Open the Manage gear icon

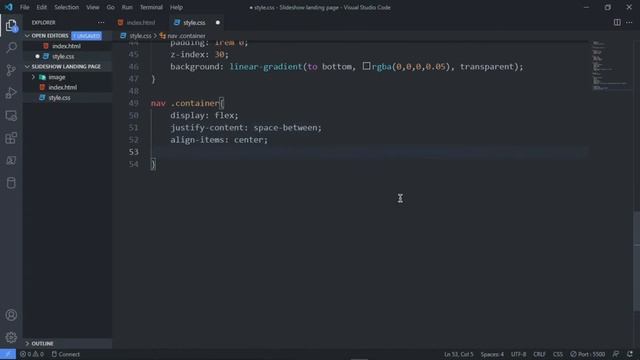point(11,337)
